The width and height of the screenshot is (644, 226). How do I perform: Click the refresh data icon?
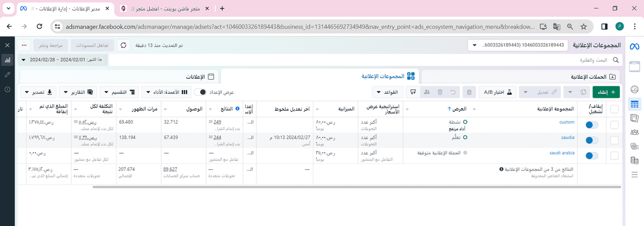pyautogui.click(x=124, y=46)
